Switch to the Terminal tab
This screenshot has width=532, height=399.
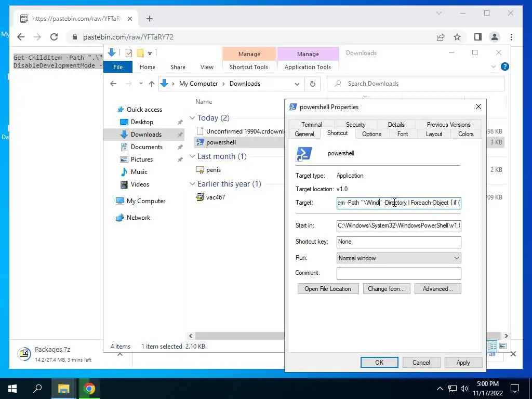pos(312,125)
